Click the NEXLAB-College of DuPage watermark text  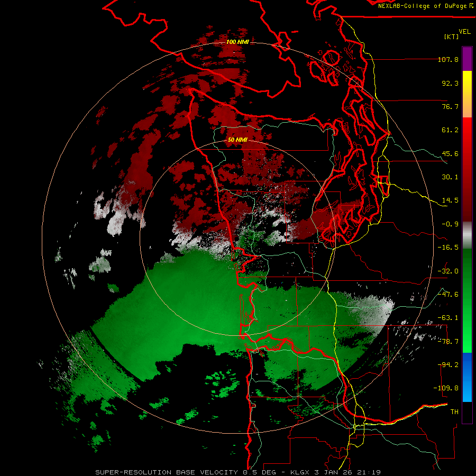coord(426,6)
